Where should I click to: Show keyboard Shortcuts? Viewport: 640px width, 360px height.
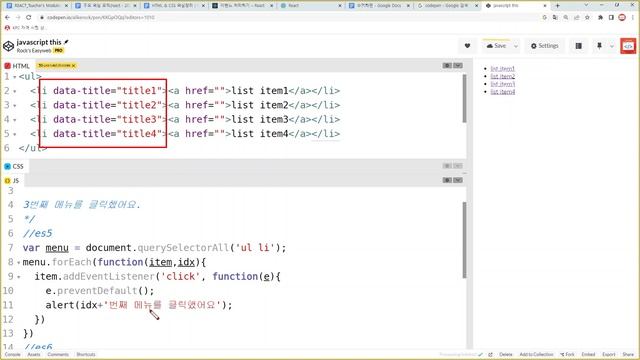[x=86, y=355]
